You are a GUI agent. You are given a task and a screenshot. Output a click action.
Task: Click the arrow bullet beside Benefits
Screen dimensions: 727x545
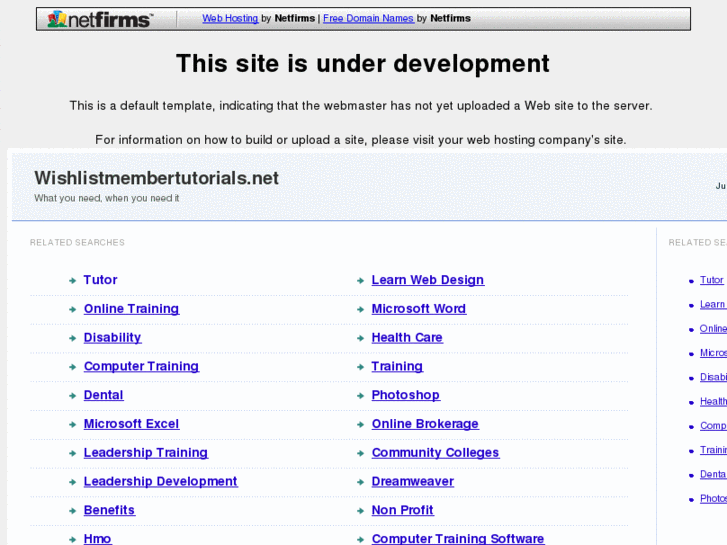(x=73, y=511)
